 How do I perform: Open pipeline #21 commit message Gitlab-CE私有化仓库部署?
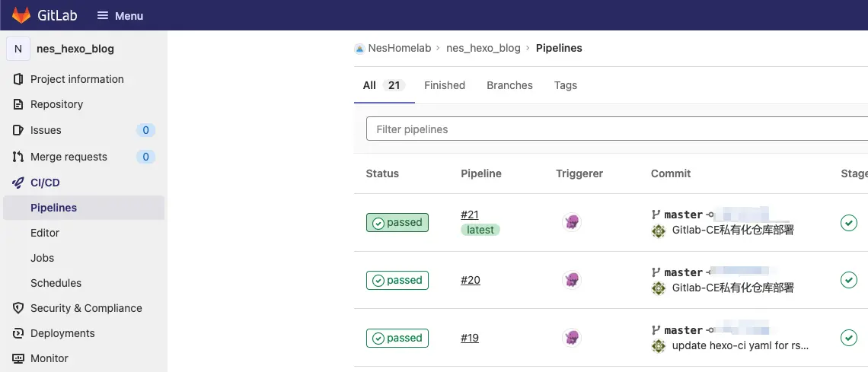coord(733,230)
